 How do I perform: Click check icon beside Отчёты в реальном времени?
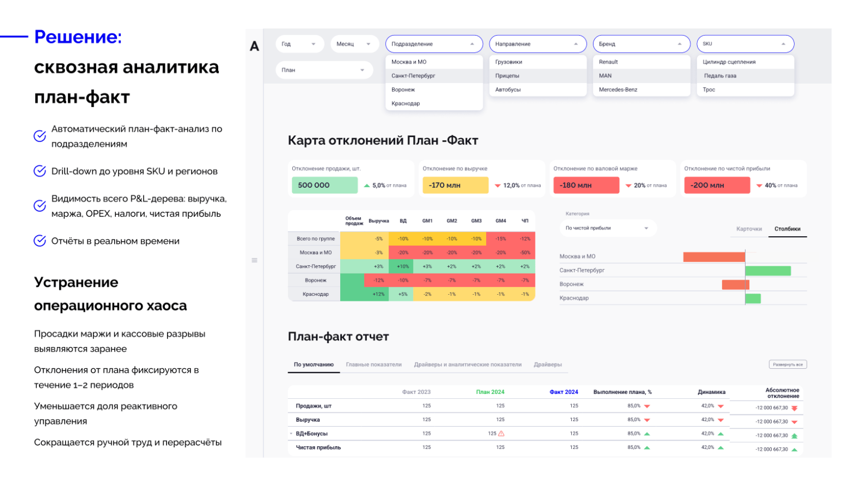point(40,241)
